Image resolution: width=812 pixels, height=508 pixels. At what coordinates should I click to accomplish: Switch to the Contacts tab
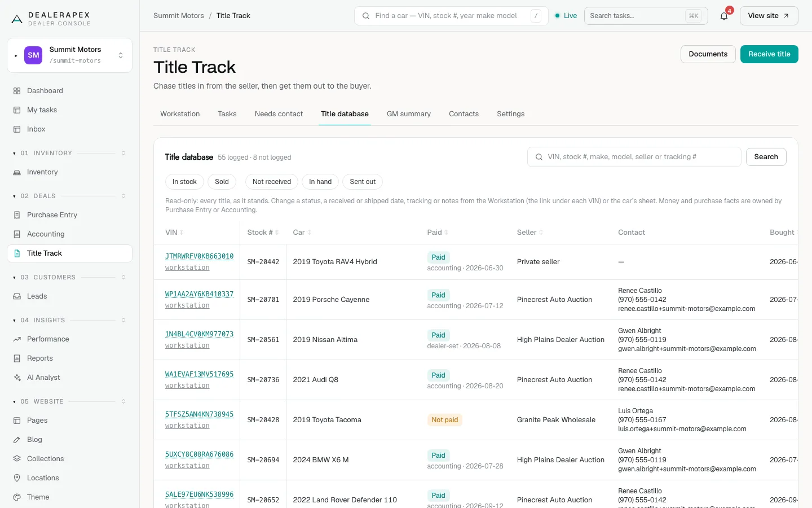coord(464,114)
